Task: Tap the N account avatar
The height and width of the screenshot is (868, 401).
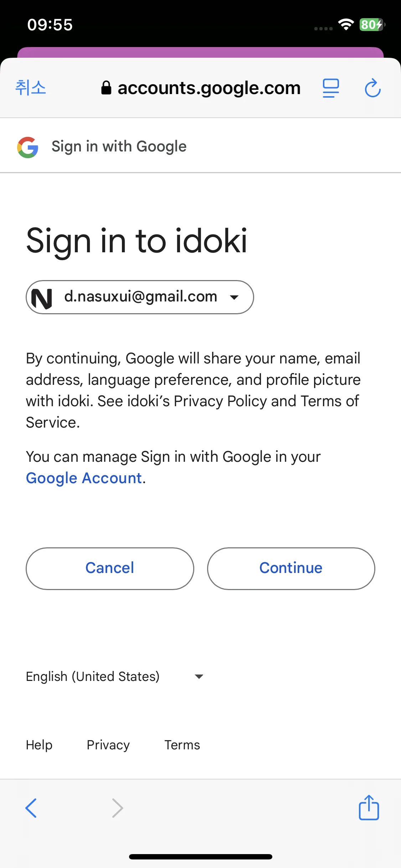Action: [x=42, y=298]
